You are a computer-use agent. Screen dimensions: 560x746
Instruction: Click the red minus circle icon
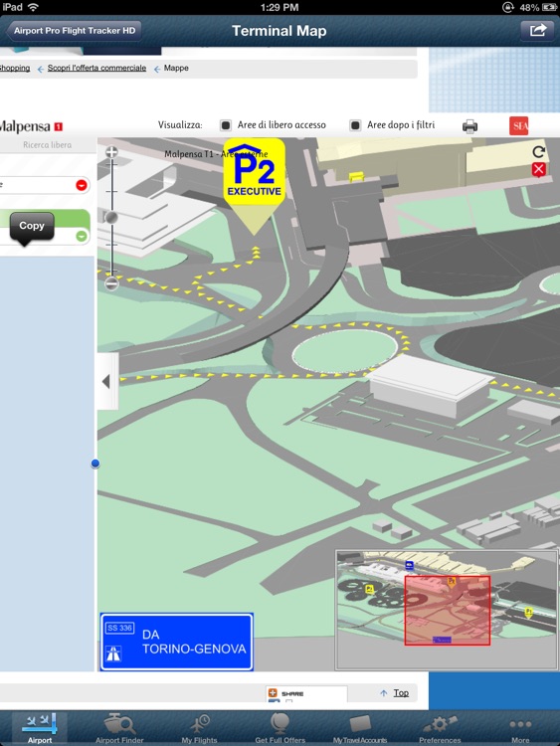click(82, 185)
